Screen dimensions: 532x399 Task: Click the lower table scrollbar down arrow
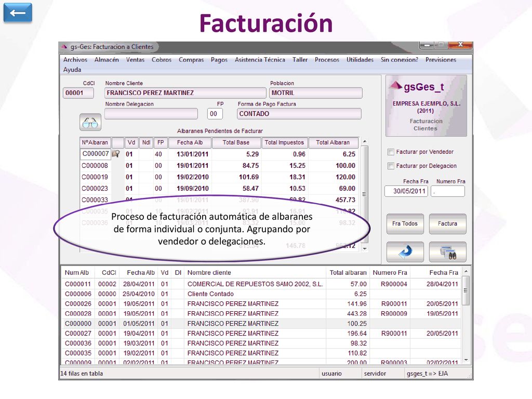coord(466,360)
